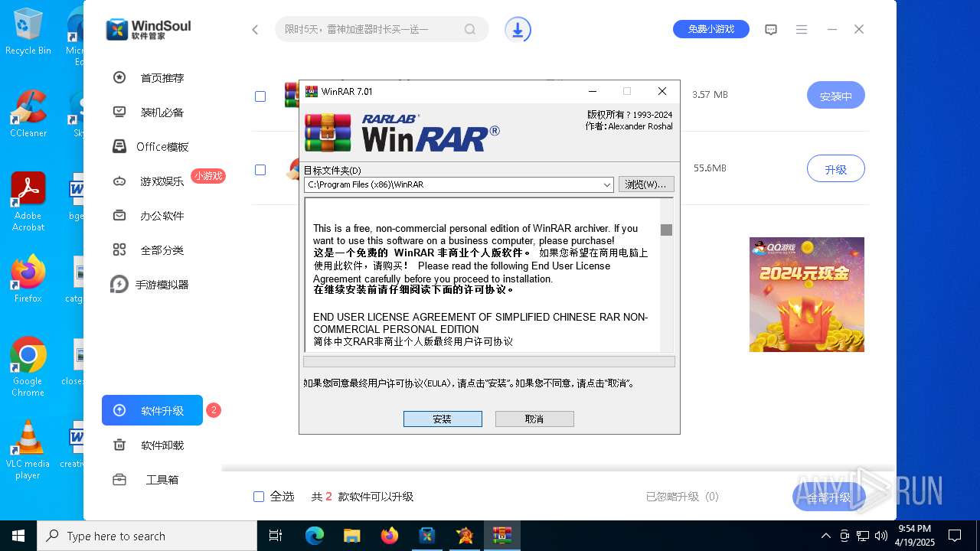Click 取消 in WinRAR installer
Viewport: 980px width, 551px height.
click(x=534, y=419)
